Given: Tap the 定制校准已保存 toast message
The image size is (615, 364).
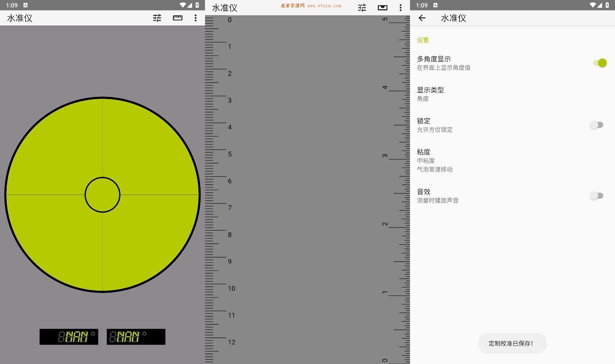Looking at the screenshot, I should 512,343.
